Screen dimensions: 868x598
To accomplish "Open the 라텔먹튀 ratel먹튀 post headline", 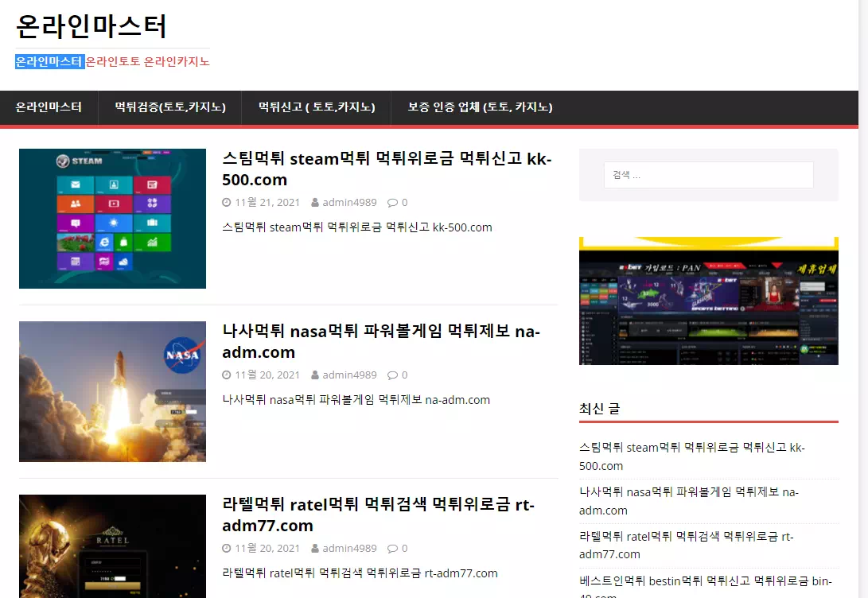I will click(378, 515).
